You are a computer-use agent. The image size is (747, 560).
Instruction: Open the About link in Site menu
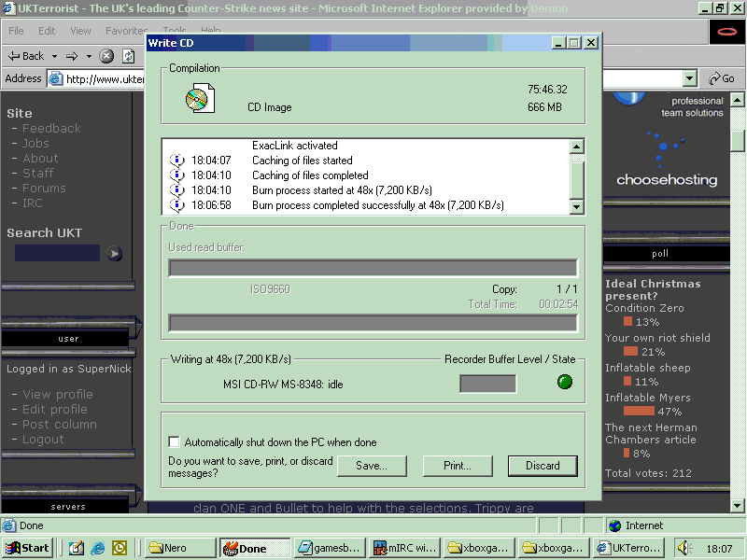(40, 159)
